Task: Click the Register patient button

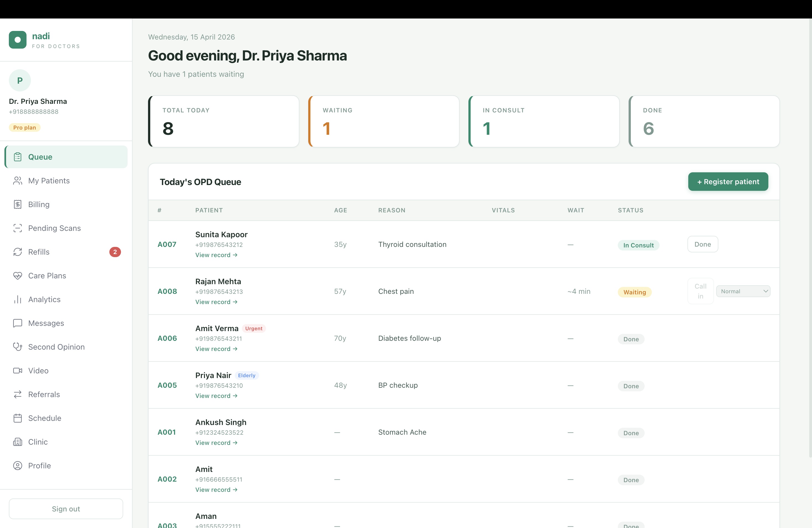Action: (x=728, y=182)
